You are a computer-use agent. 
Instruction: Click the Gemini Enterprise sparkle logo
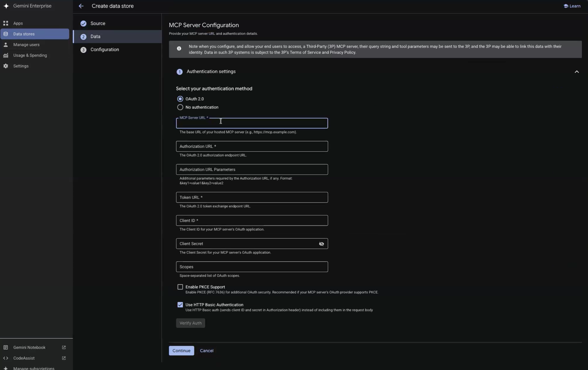coord(6,6)
